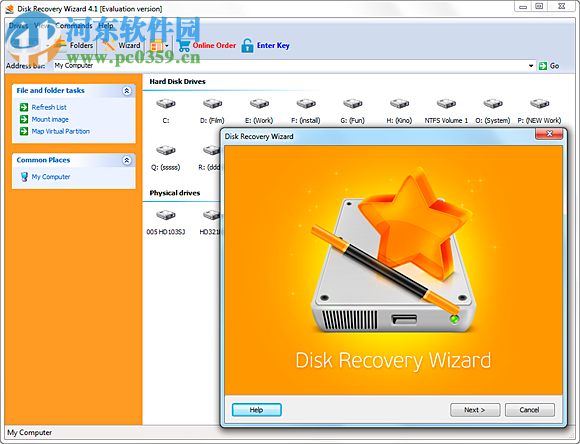580x444 pixels.
Task: Cancel the Disk Recovery Wizard dialog
Action: coord(530,410)
